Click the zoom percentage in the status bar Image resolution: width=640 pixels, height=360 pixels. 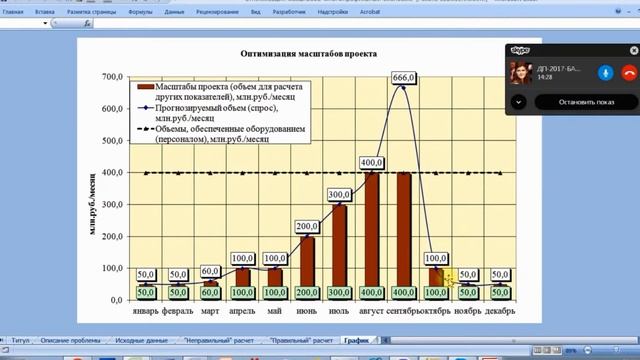tap(571, 351)
